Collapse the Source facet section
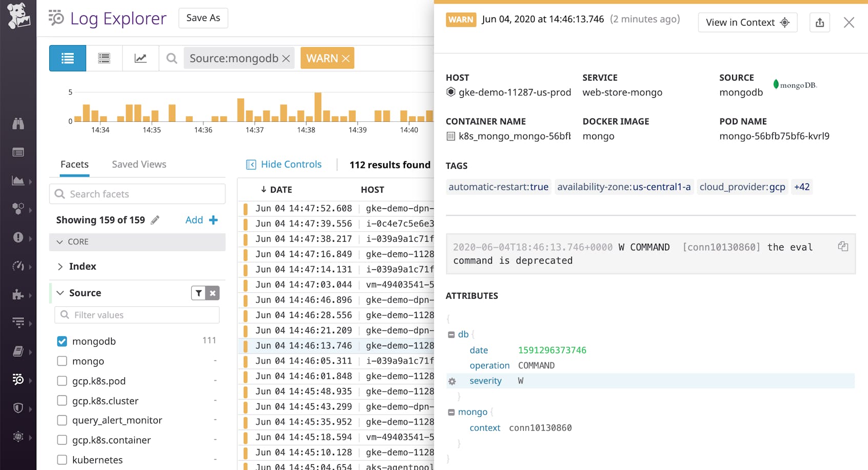868x470 pixels. pyautogui.click(x=60, y=292)
